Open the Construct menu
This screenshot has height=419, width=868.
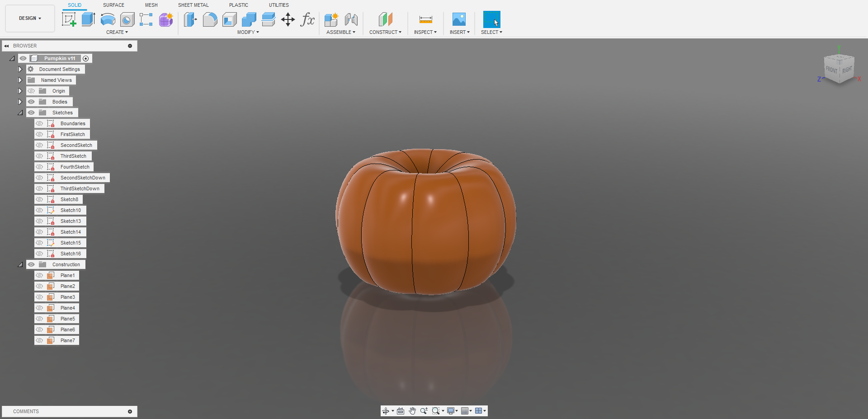[385, 32]
